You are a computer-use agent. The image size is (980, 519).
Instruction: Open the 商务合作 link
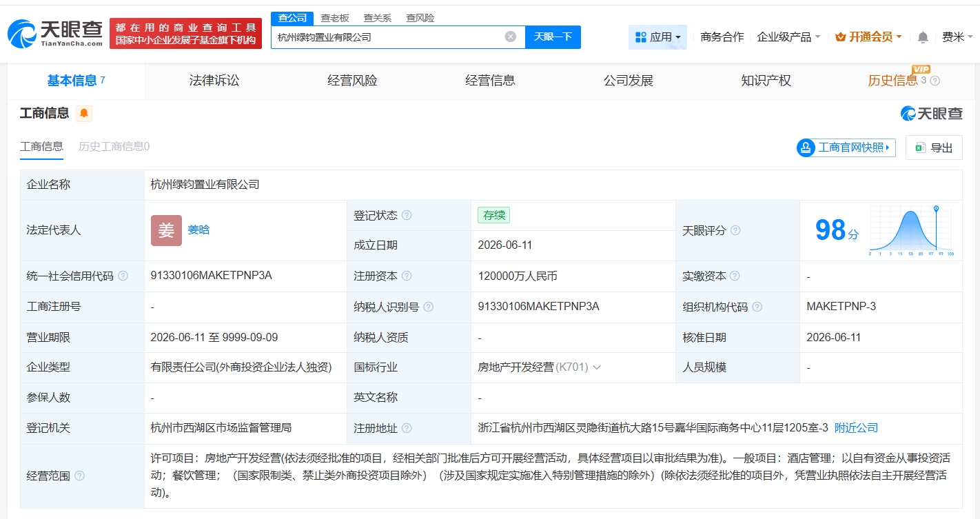722,37
